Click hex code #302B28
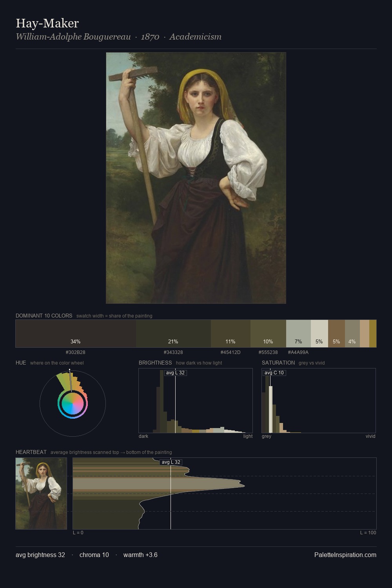 click(76, 352)
